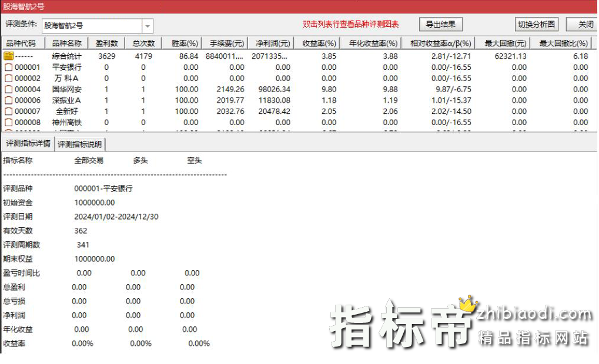Sort by 品种名称 column header

click(66, 43)
